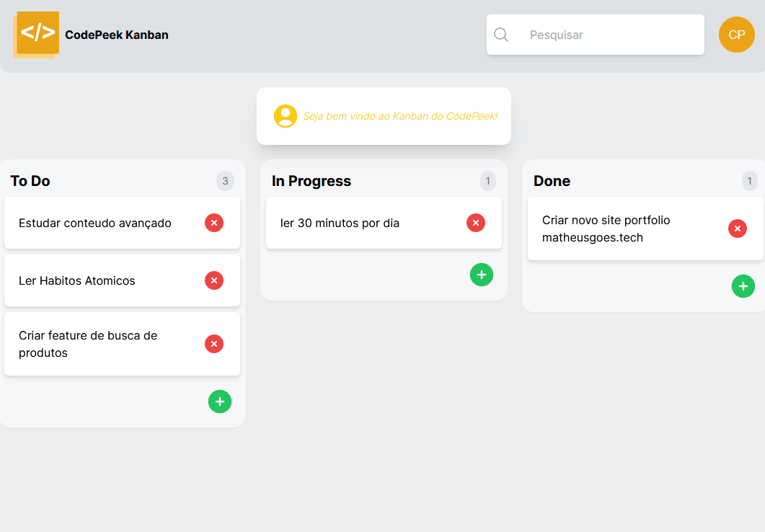Click the Done task counter badge

[x=749, y=181]
